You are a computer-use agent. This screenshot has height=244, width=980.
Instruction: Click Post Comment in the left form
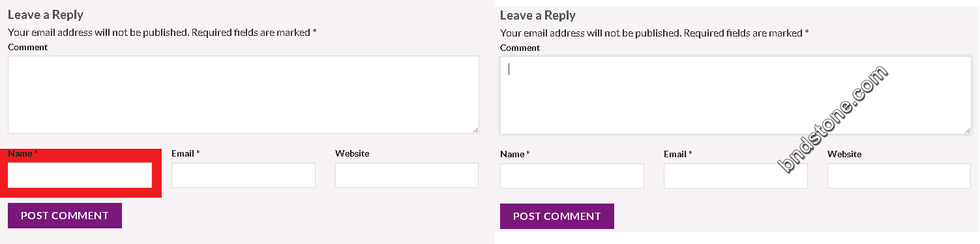65,215
